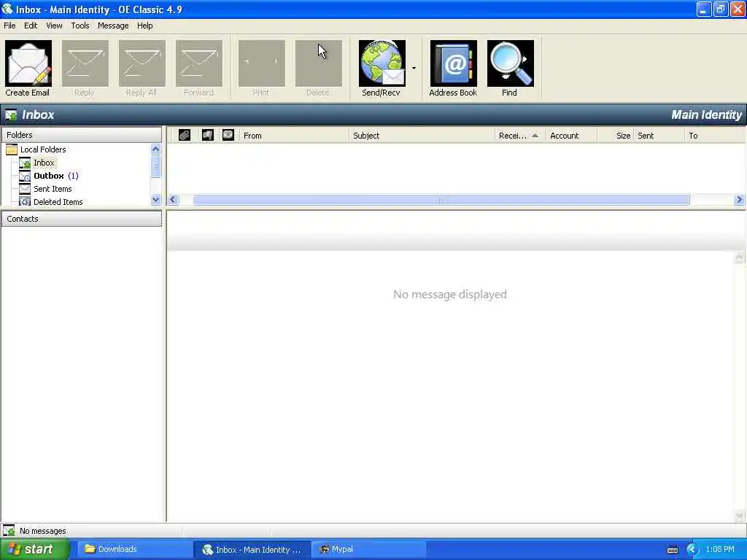
Task: Select the Deleted Items folder
Action: (x=58, y=202)
